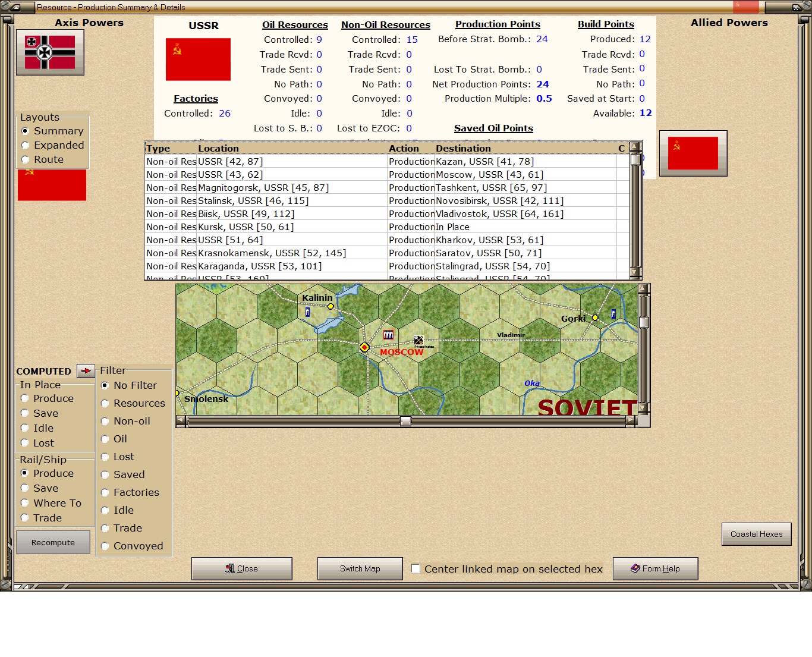Select the German flag under Axis Powers
The image size is (812, 657).
pos(50,52)
